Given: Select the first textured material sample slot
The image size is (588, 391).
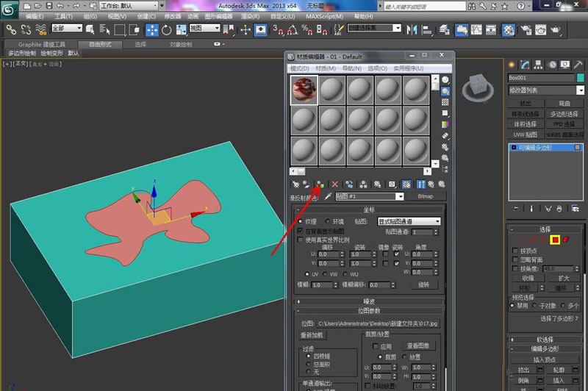Looking at the screenshot, I should pos(304,91).
